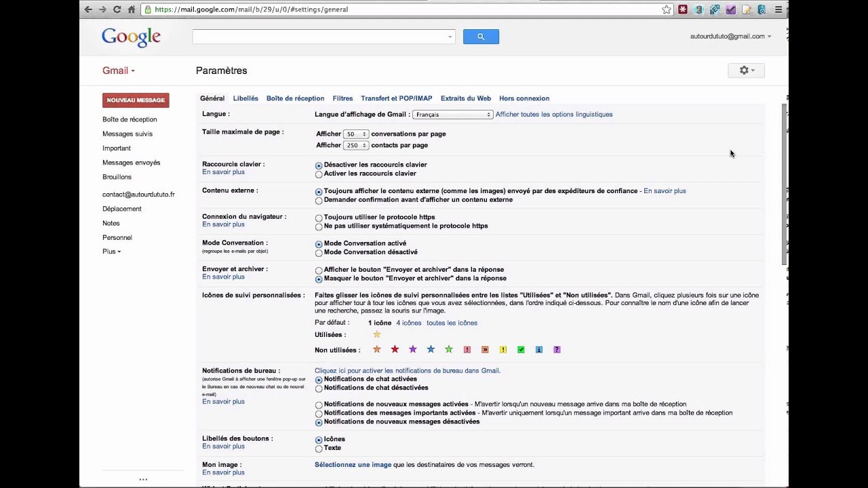Open En savoir plus under Raccourcis clavier
The image size is (868, 488).
click(223, 172)
